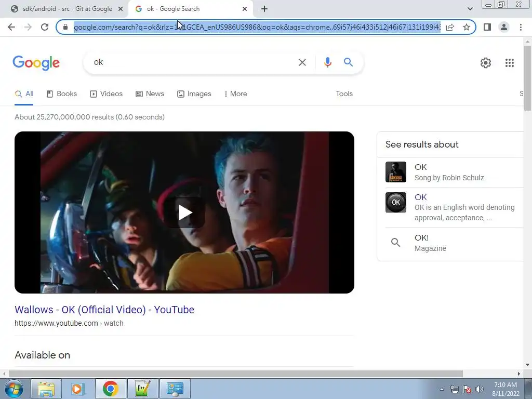Expand the tab search chevron

click(x=470, y=9)
